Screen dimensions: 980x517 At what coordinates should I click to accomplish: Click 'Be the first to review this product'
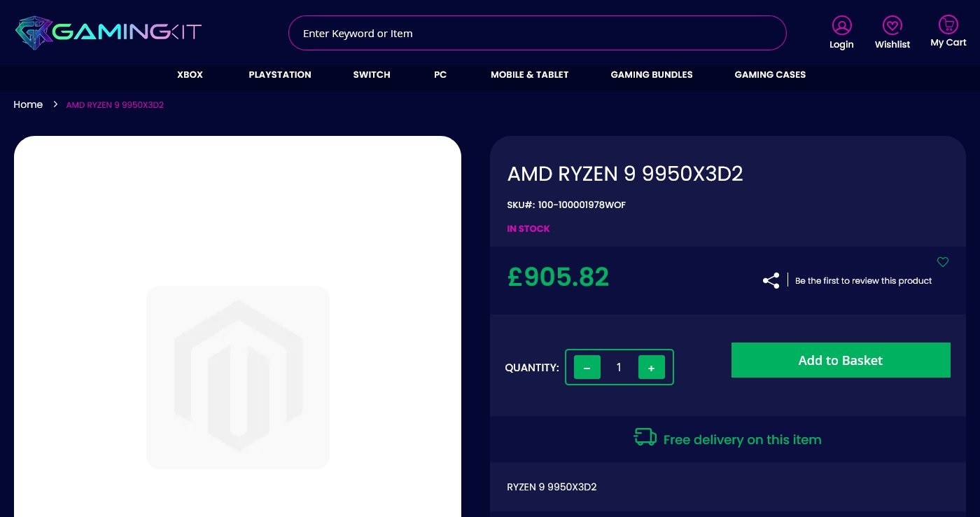pyautogui.click(x=863, y=280)
